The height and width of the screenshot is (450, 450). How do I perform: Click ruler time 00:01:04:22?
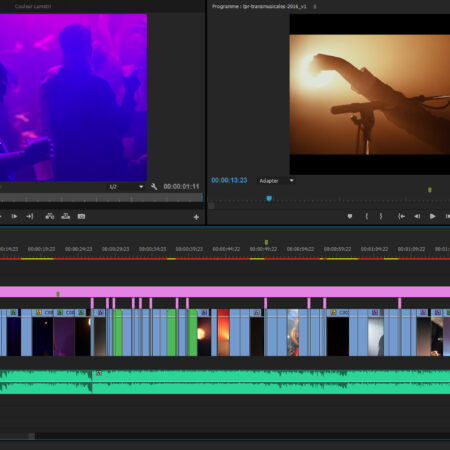[374, 249]
